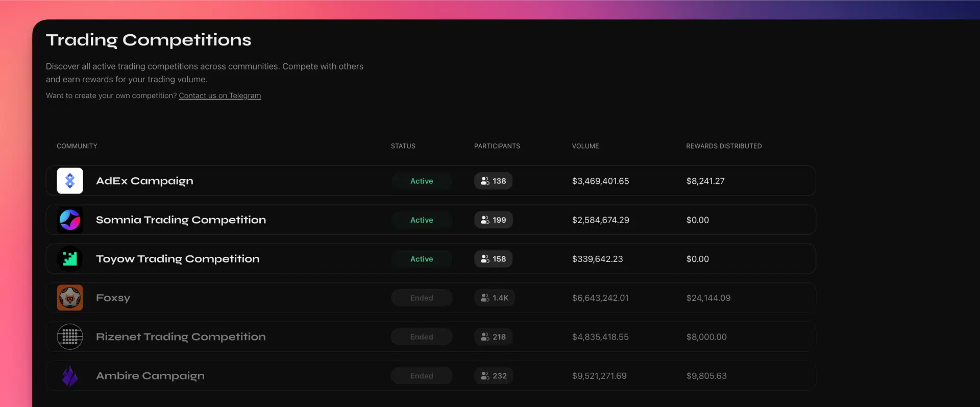Screen dimensions: 980x407
Task: Click the 1.4K participants count for Foxsy
Action: [x=500, y=298]
